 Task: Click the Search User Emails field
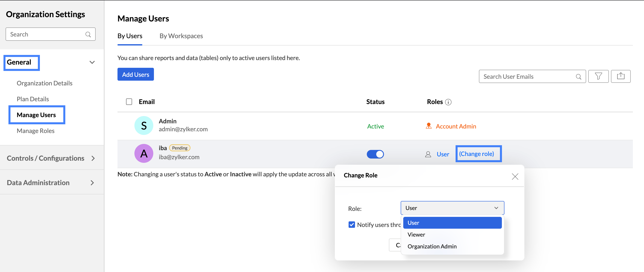click(x=528, y=77)
